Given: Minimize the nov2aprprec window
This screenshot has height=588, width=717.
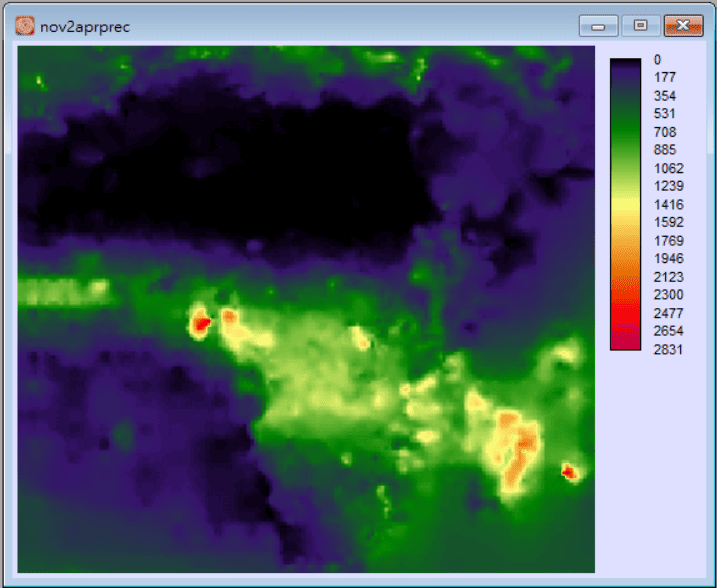Looking at the screenshot, I should [598, 26].
